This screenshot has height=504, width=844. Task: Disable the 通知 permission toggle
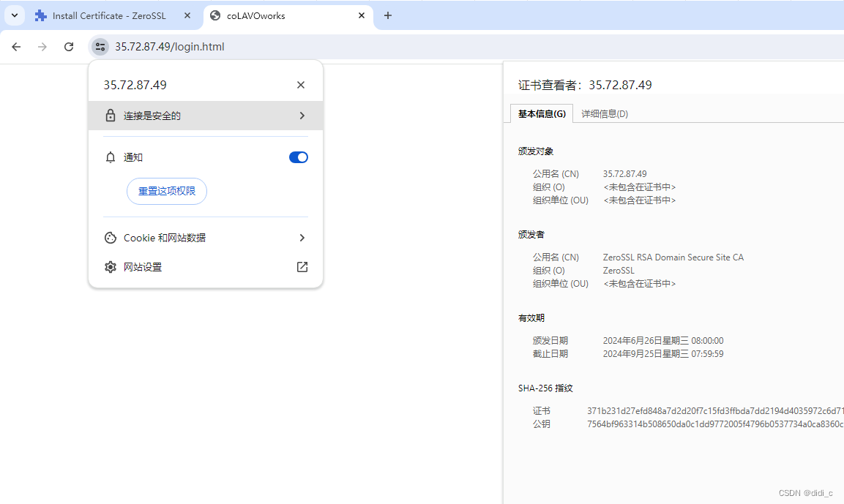[x=298, y=157]
